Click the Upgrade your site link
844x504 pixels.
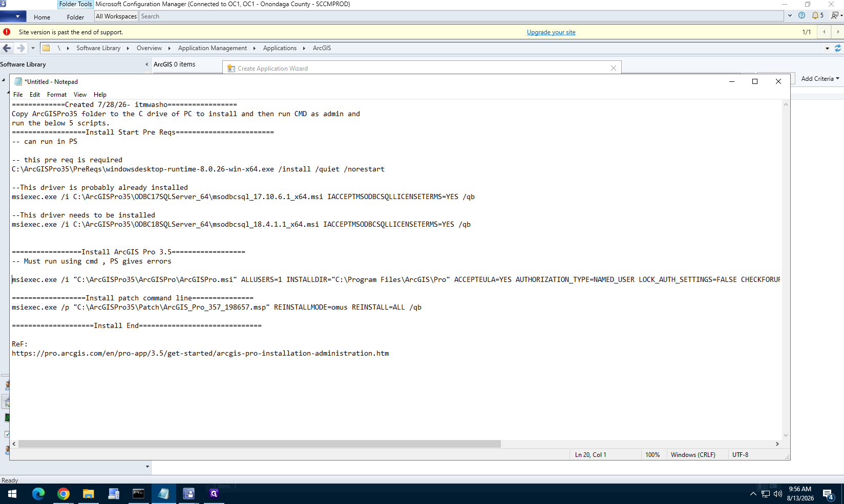tap(551, 32)
